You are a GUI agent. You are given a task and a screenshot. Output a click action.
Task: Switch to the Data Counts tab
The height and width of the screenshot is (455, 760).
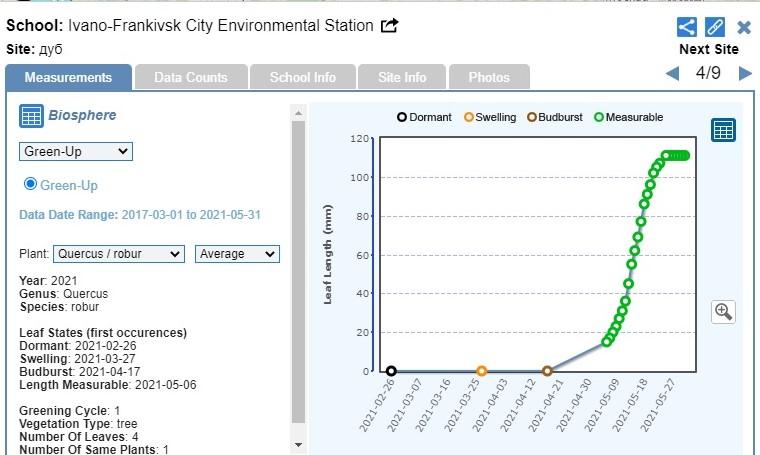click(190, 77)
